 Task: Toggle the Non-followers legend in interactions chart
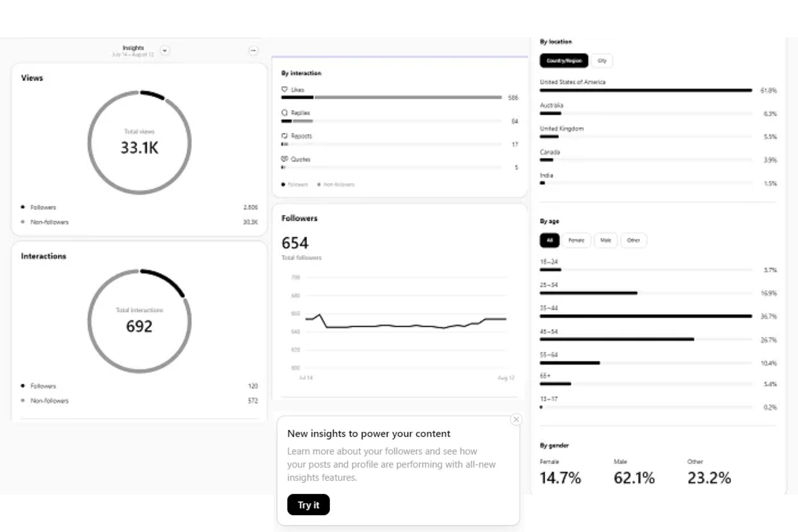point(49,400)
